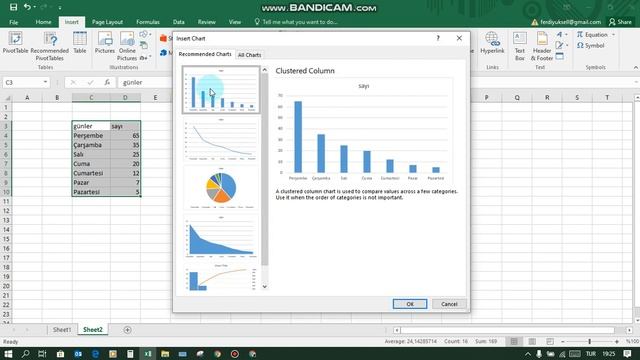Insert a Hyperlink
This screenshot has width=640, height=360.
[492, 43]
